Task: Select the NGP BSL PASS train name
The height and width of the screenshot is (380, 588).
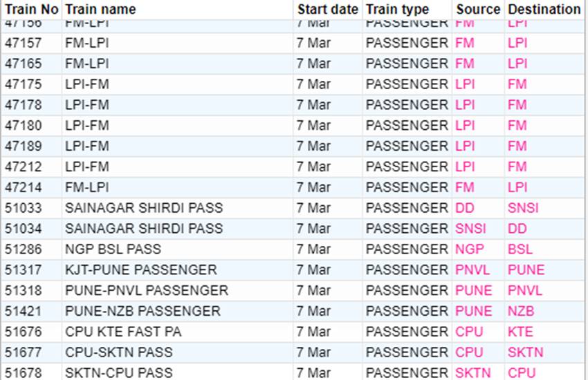Action: [113, 249]
